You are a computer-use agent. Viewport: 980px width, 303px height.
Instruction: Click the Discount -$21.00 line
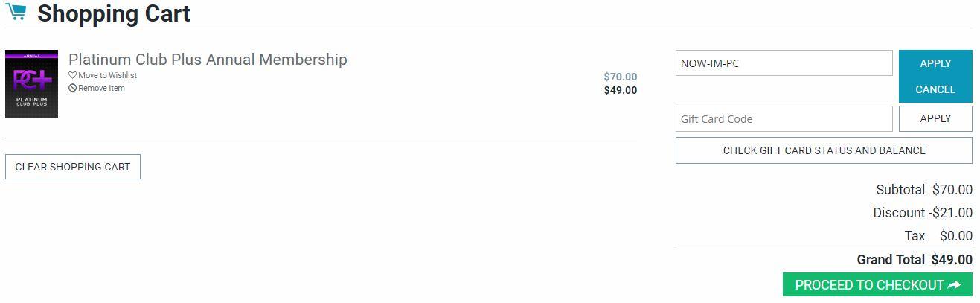coord(923,213)
